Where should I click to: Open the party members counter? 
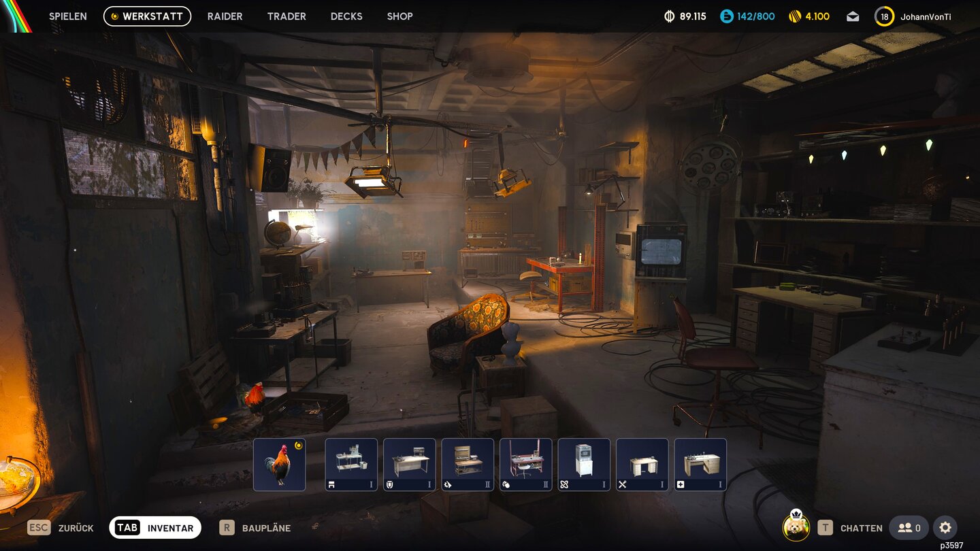click(909, 527)
